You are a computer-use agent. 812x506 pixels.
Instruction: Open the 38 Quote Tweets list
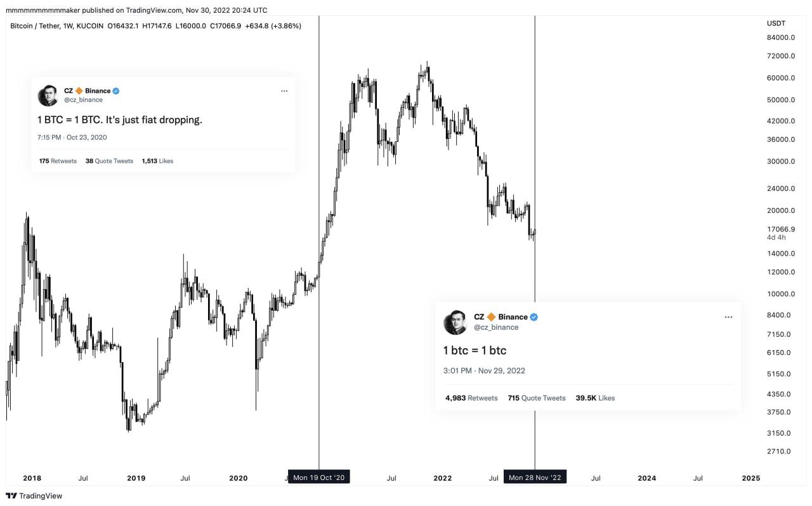109,161
